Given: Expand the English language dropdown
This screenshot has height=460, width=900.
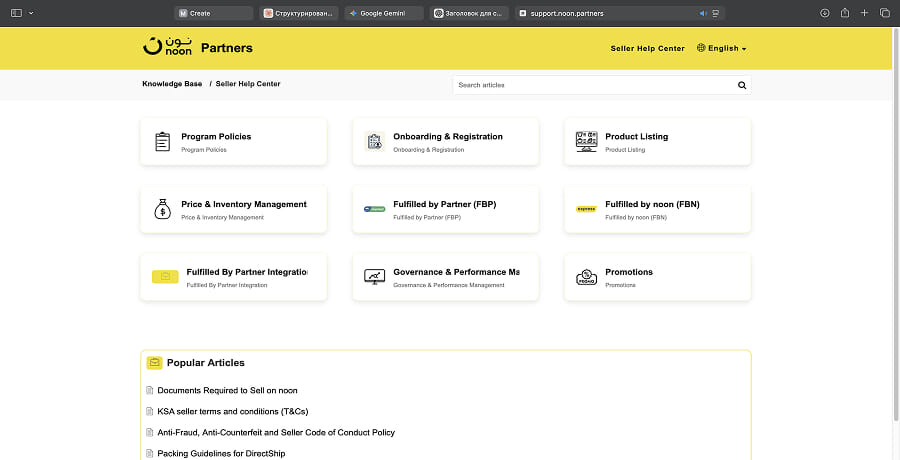Looking at the screenshot, I should (x=727, y=49).
